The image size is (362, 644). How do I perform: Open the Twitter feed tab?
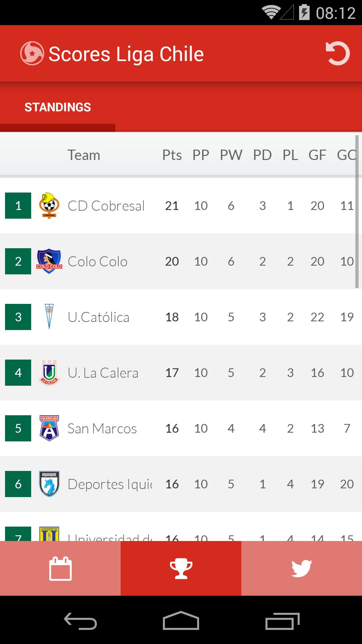point(301,568)
